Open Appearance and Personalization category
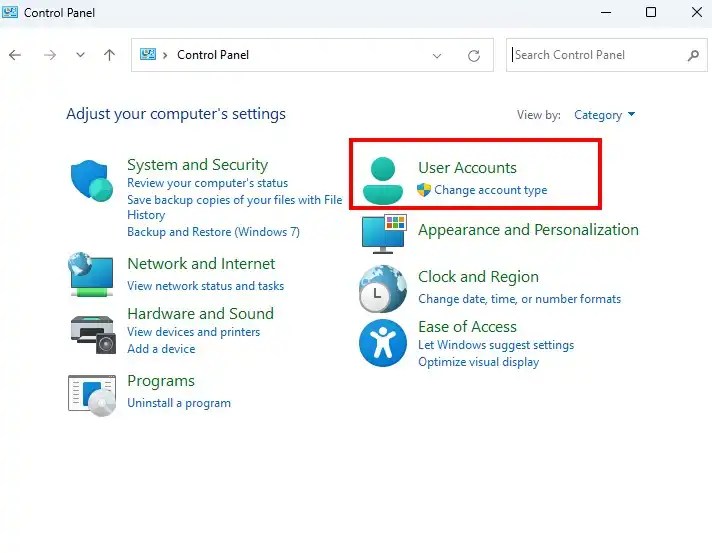This screenshot has height=553, width=712. 528,230
